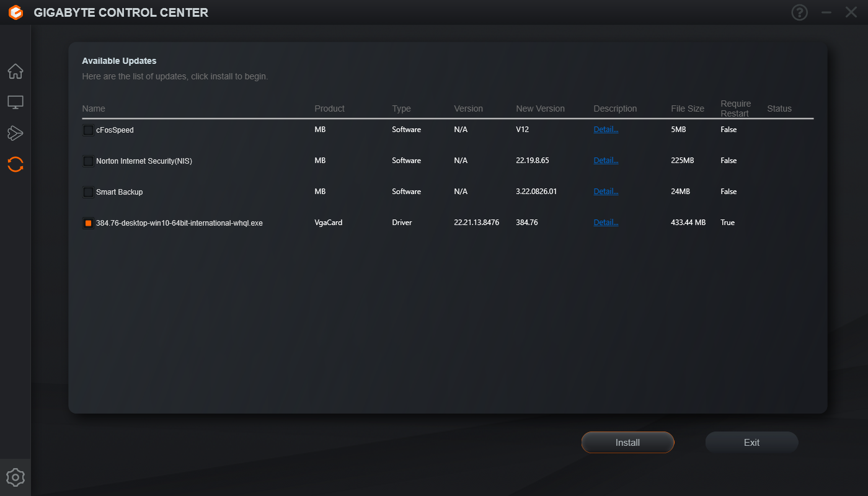This screenshot has width=868, height=496.
Task: Minimize the Gigabyte Control Center window
Action: [826, 12]
